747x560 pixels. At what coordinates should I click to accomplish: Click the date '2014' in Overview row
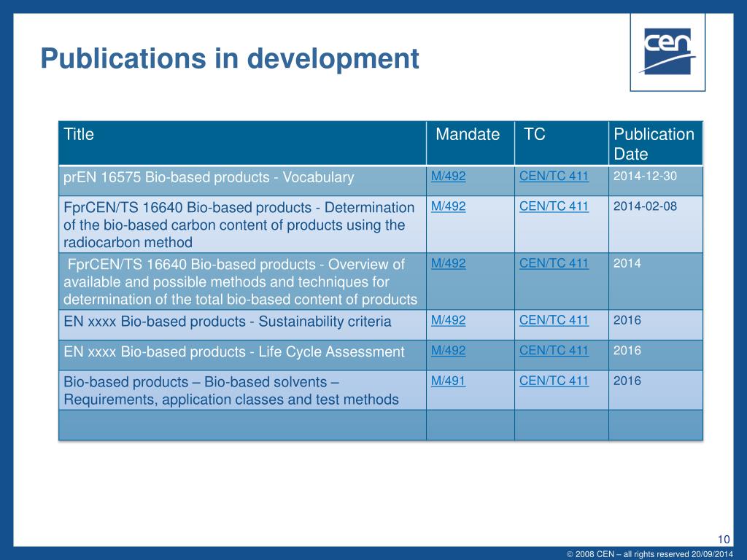[627, 263]
